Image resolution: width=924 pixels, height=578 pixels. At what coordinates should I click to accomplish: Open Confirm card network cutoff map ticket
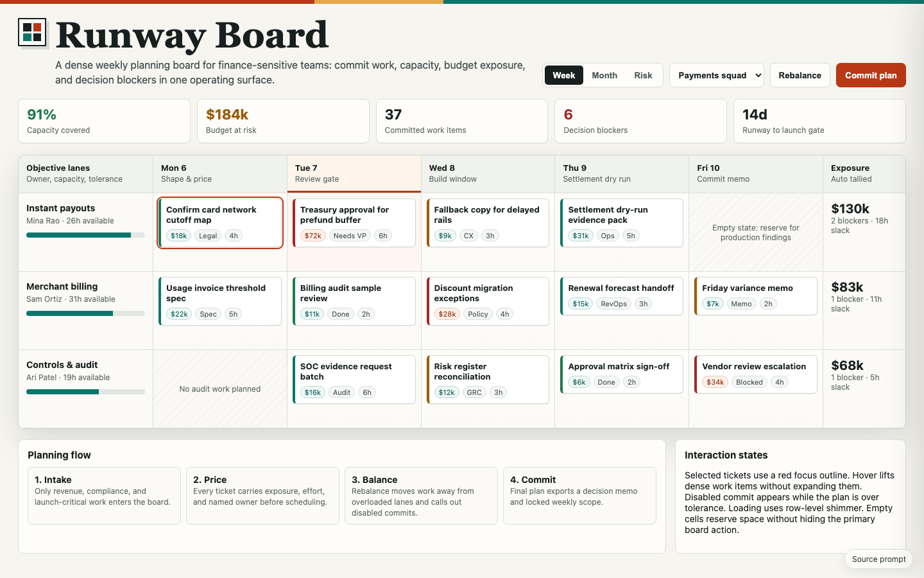click(x=220, y=223)
